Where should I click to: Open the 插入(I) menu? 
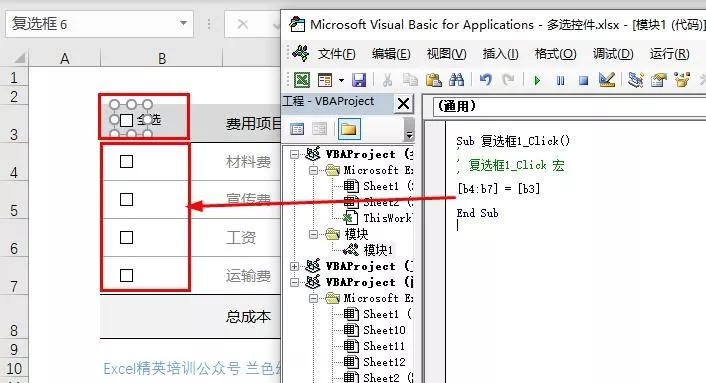(500, 54)
